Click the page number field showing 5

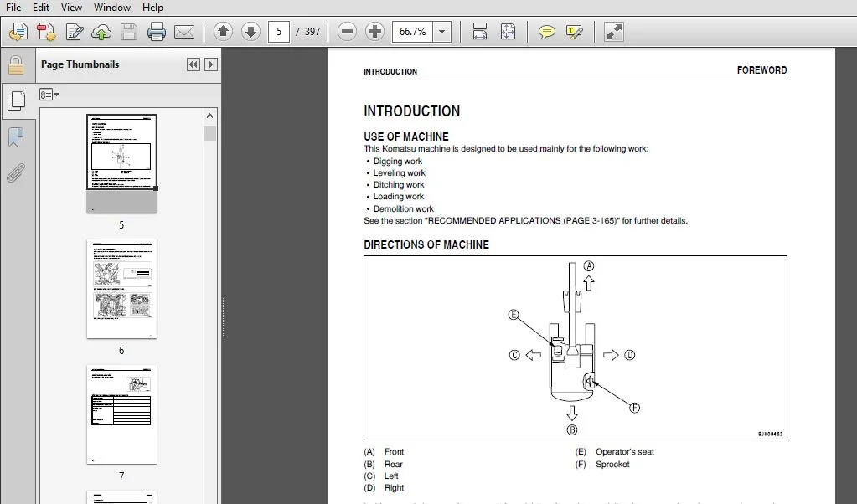(x=279, y=32)
